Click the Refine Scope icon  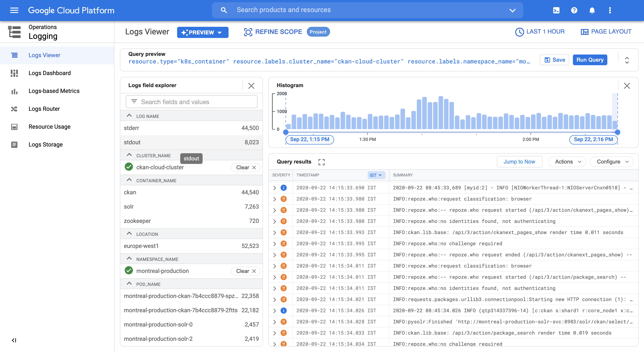pos(248,32)
